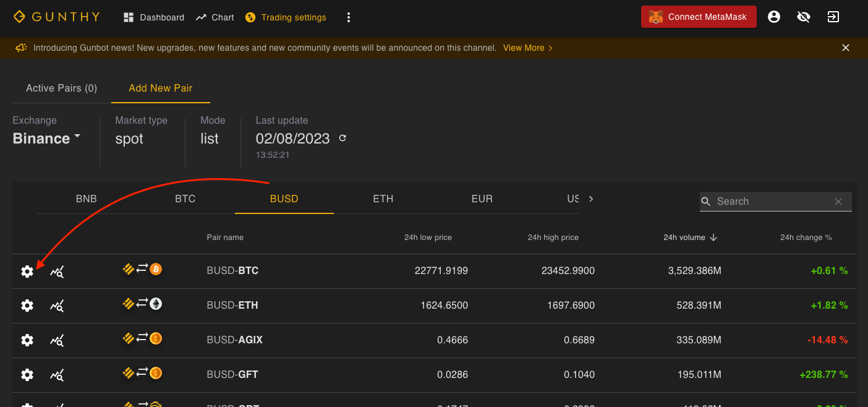Refresh the last update timestamp
Viewport: 868px width, 407px height.
click(x=343, y=138)
